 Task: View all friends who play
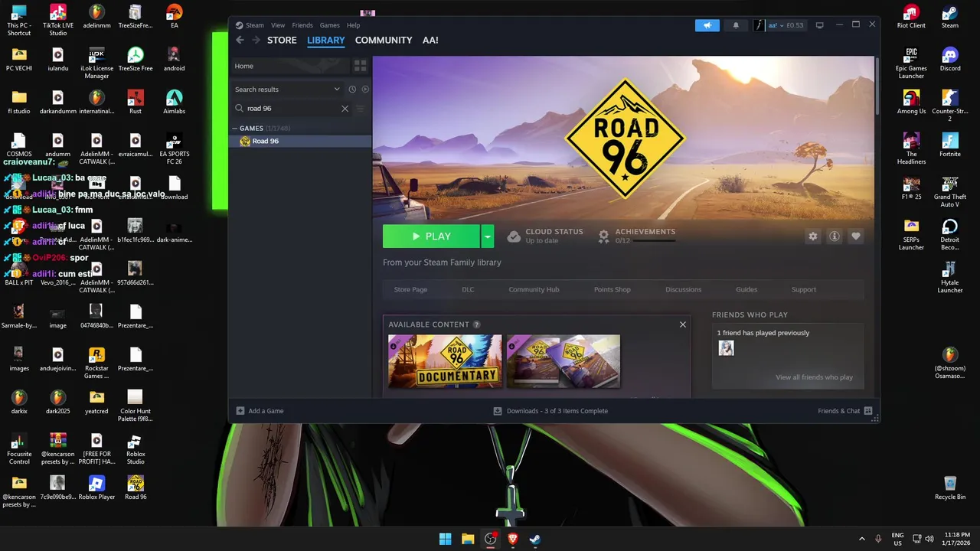pos(814,377)
